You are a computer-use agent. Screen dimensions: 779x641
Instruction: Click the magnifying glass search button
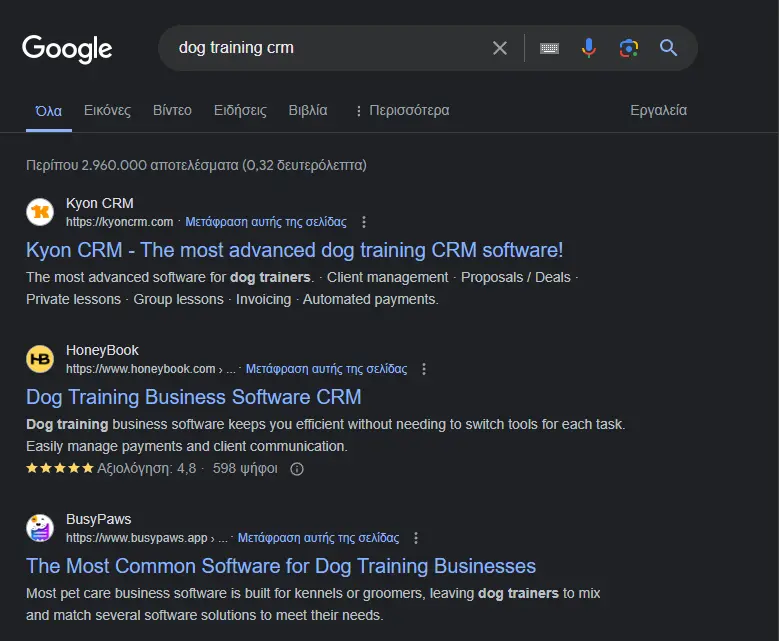668,48
